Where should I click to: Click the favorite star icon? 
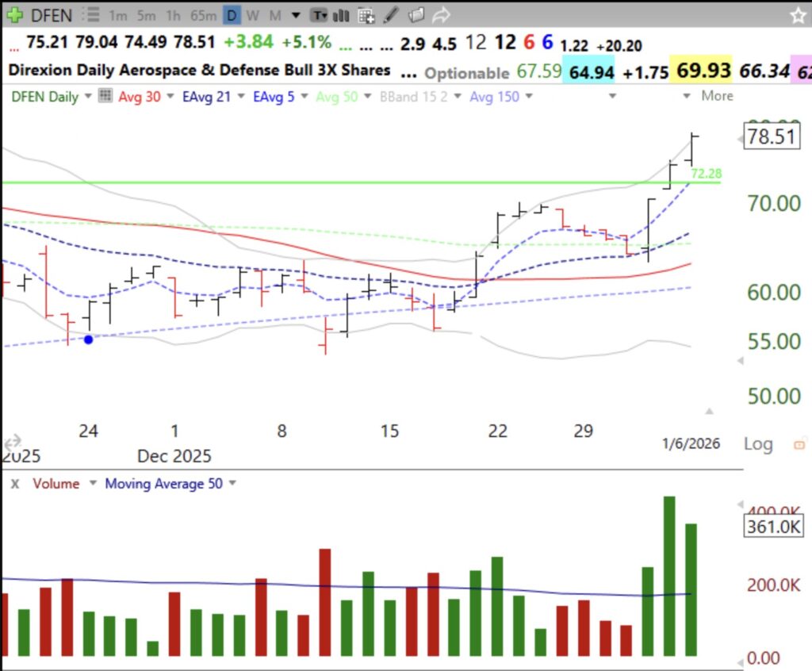point(798,16)
